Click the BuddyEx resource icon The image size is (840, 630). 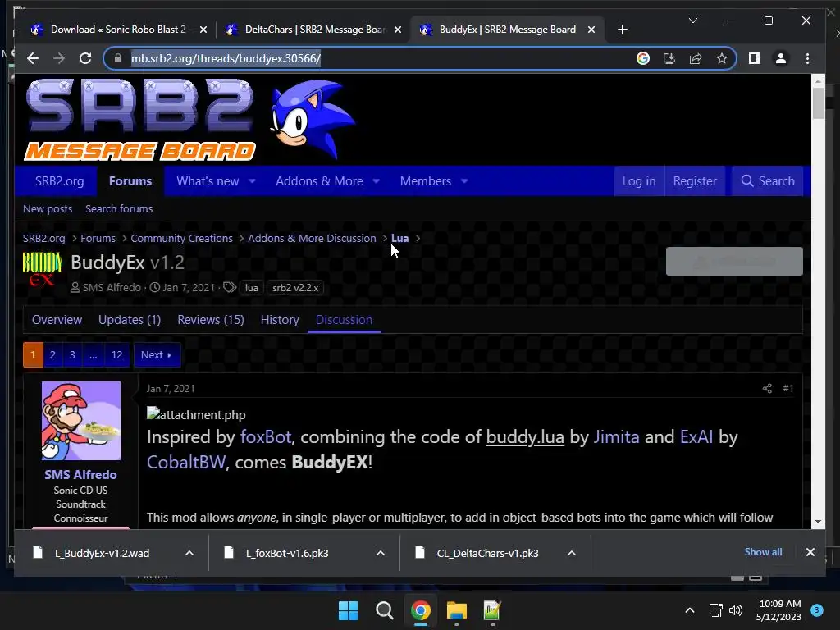tap(43, 268)
